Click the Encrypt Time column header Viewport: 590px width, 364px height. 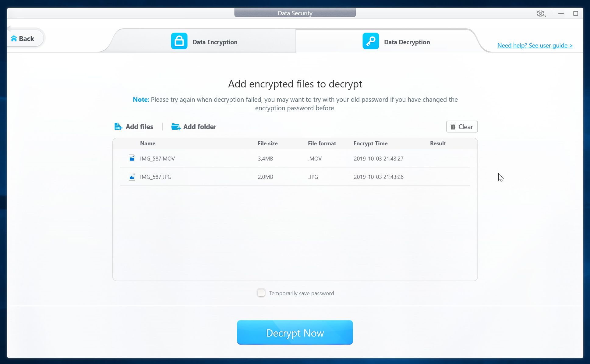pyautogui.click(x=370, y=143)
